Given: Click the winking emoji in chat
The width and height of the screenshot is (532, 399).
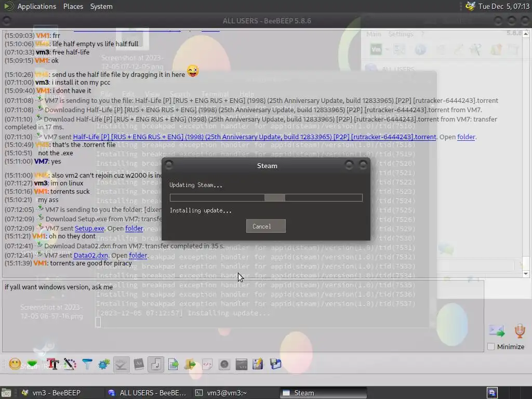Looking at the screenshot, I should pyautogui.click(x=193, y=71).
